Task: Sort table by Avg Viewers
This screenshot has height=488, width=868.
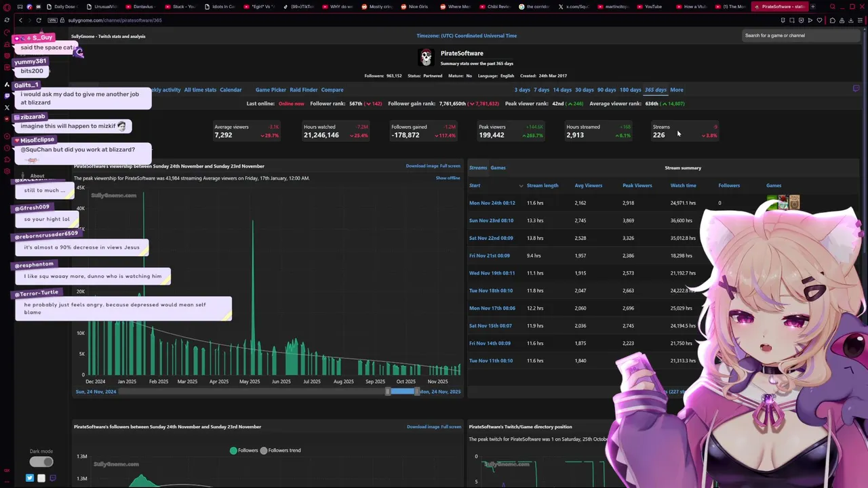Action: point(589,186)
